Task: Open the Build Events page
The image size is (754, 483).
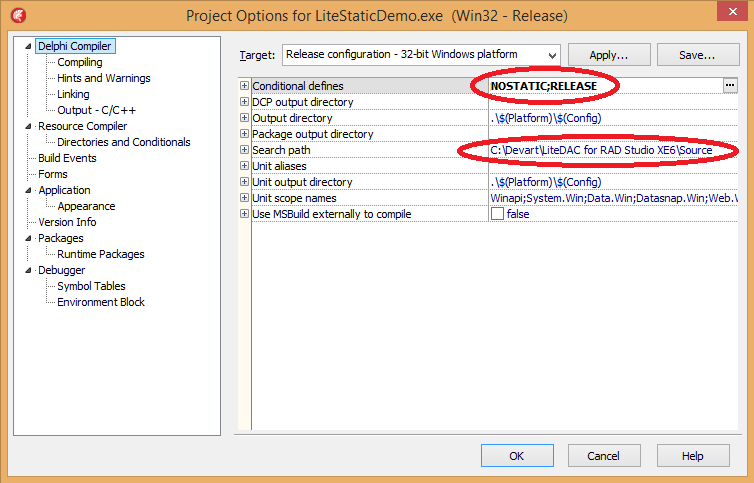Action: (67, 158)
